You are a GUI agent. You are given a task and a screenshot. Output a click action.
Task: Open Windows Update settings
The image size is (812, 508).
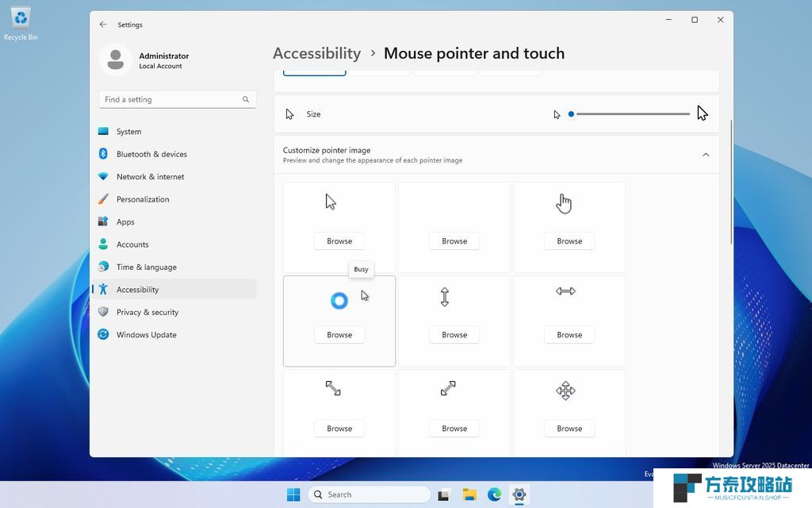coord(174,335)
